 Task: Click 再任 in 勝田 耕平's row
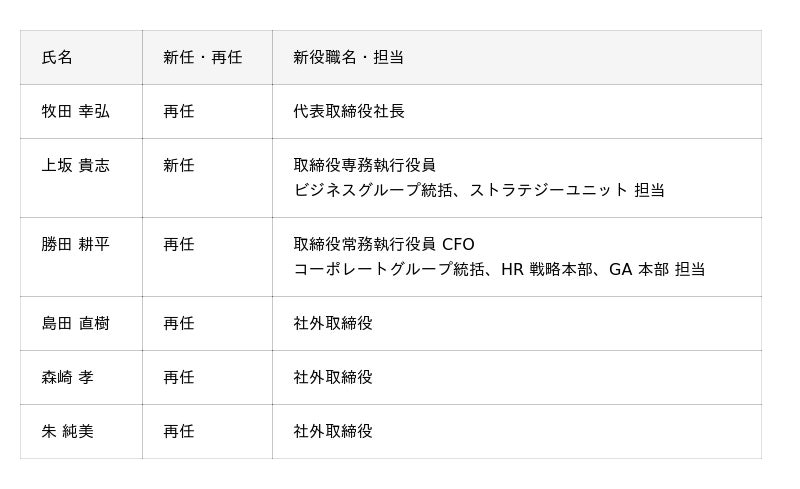178,245
